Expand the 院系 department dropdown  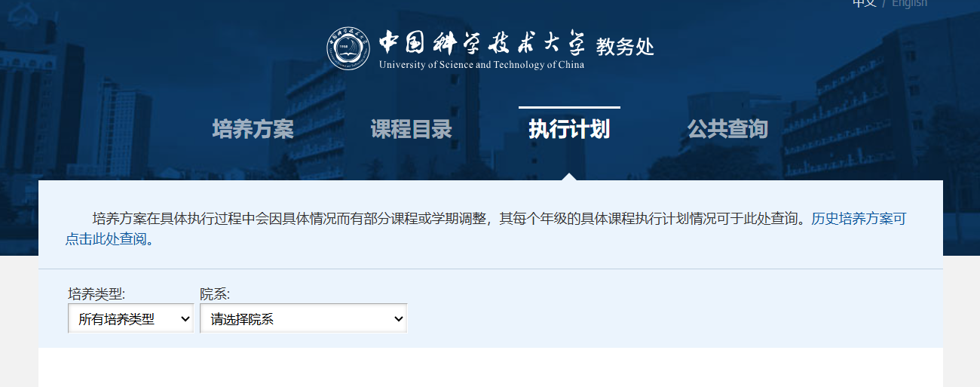[303, 319]
